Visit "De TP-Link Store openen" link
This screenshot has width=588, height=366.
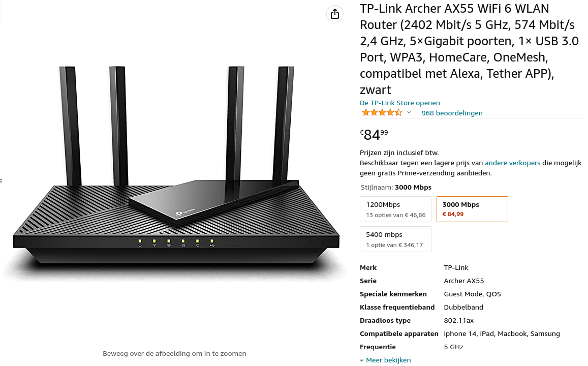399,103
